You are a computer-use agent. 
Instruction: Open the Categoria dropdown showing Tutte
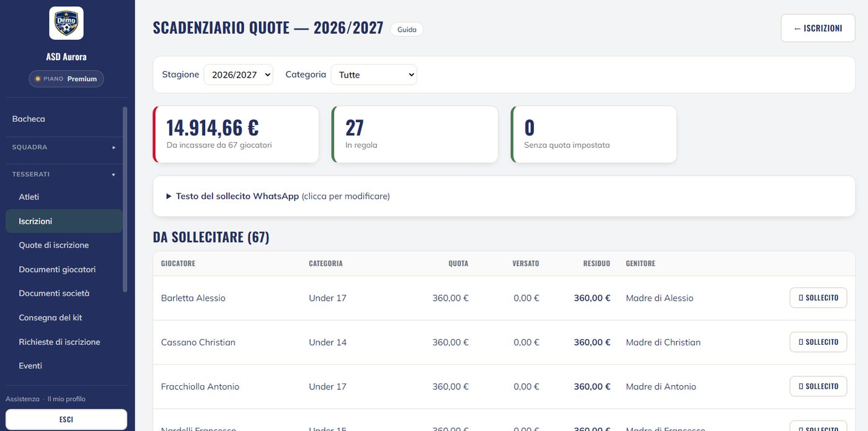[374, 74]
